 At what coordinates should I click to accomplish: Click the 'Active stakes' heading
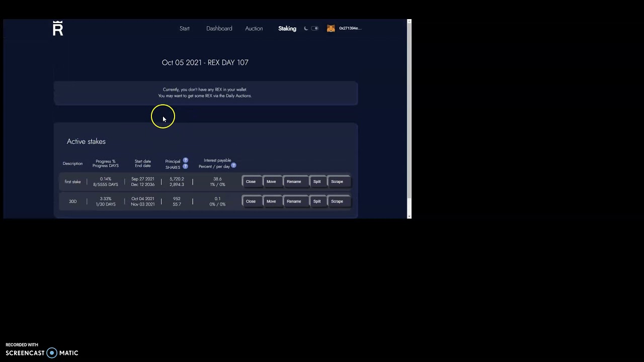click(86, 141)
